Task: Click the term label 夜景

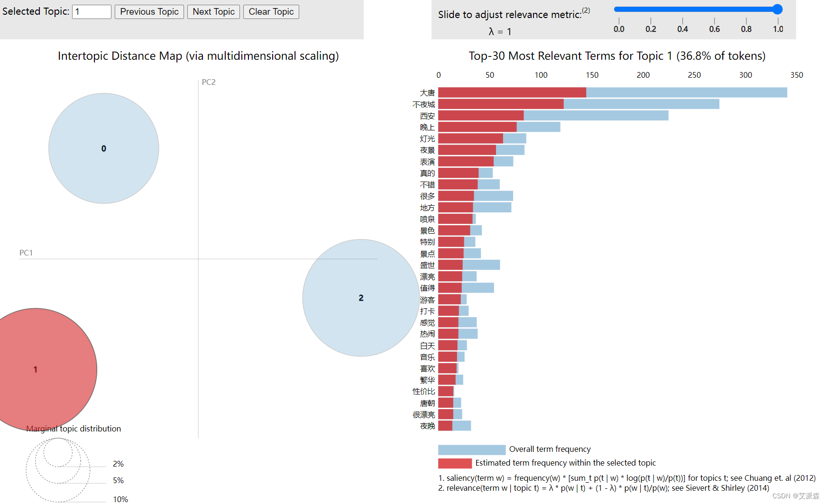Action: pos(427,150)
